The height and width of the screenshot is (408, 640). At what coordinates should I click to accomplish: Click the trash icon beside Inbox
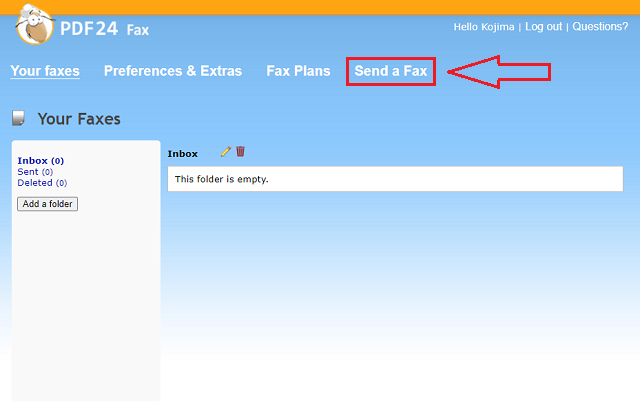point(240,152)
